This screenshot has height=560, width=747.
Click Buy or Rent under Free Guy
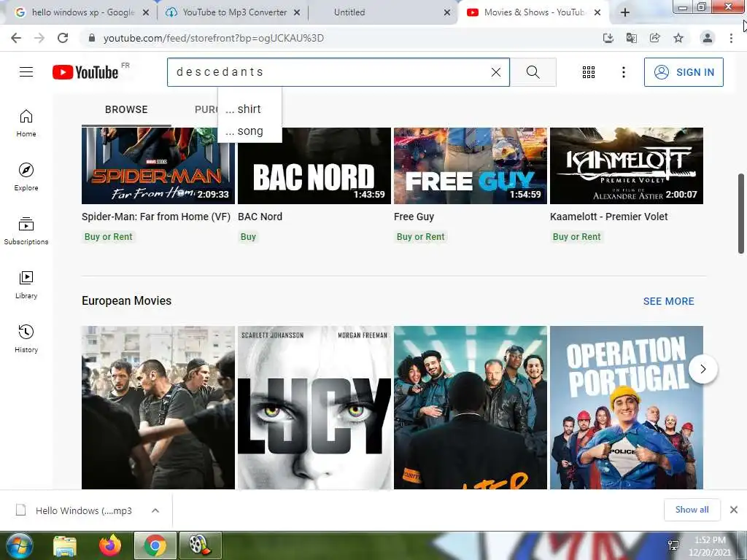coord(420,237)
